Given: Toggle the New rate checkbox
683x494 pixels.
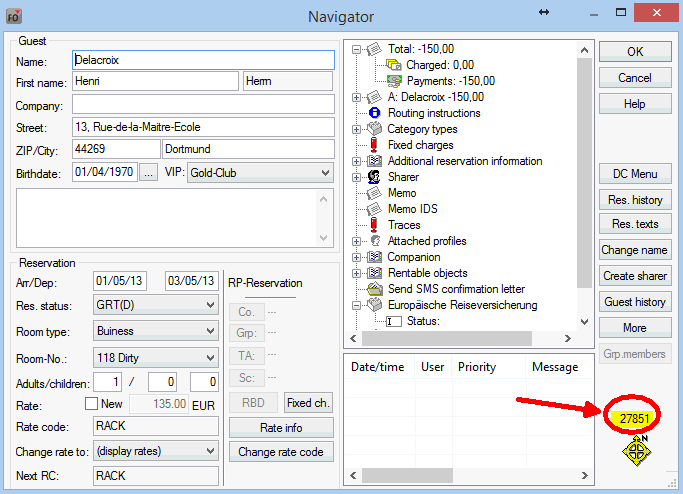Looking at the screenshot, I should tap(93, 404).
